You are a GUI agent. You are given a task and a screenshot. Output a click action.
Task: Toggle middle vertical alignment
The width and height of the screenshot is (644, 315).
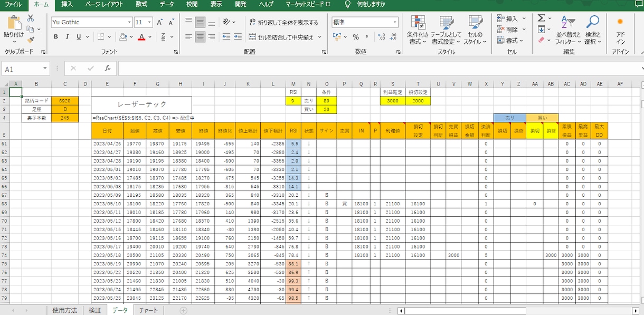coord(200,22)
